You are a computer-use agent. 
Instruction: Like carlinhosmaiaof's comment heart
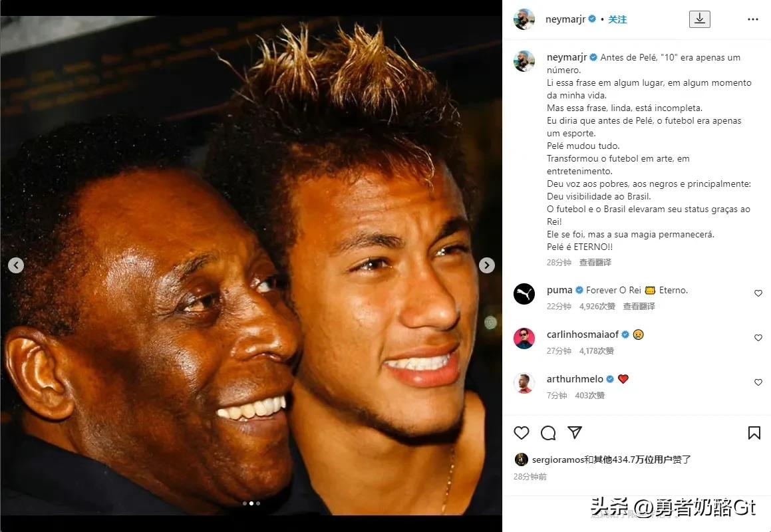(758, 338)
